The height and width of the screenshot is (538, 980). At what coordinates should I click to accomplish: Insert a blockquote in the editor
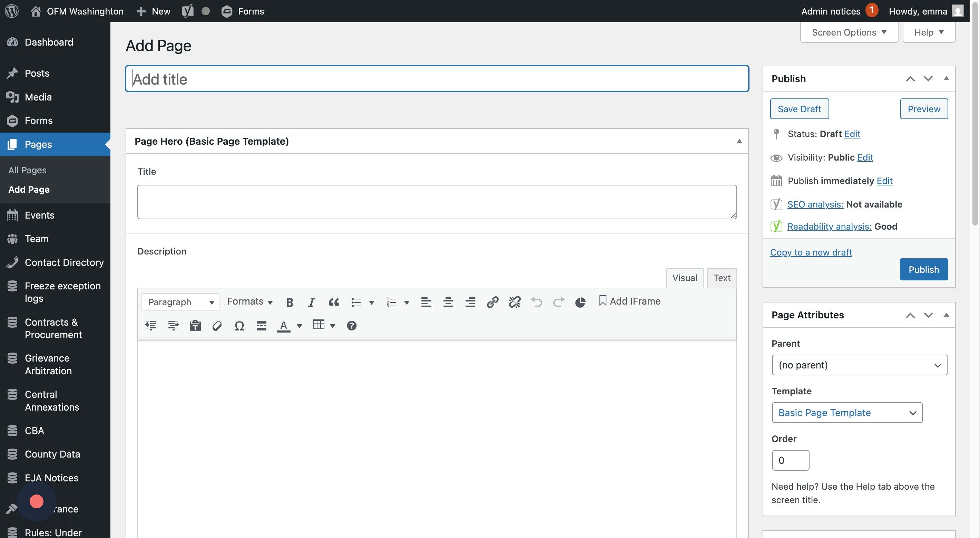pos(334,302)
